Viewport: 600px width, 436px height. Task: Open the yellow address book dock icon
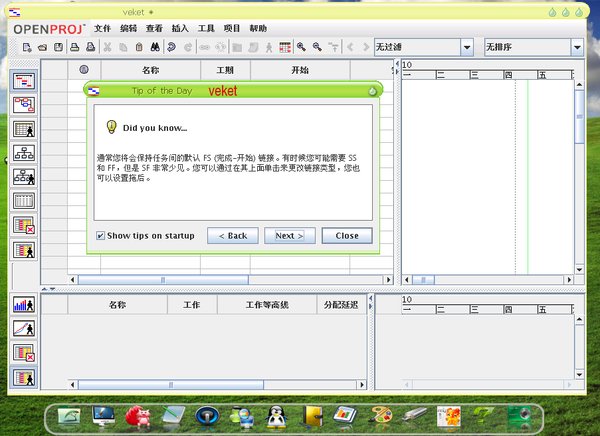[312, 416]
